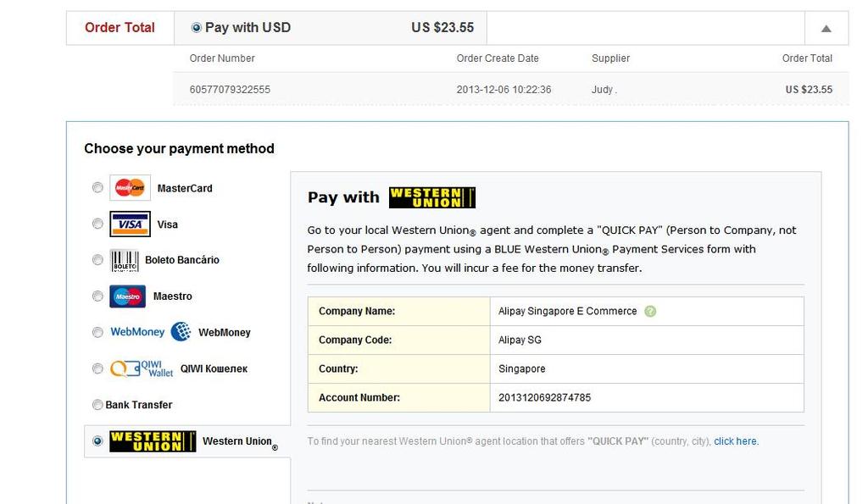The image size is (868, 504).
Task: Select the Pay with USD radio button
Action: pos(197,28)
